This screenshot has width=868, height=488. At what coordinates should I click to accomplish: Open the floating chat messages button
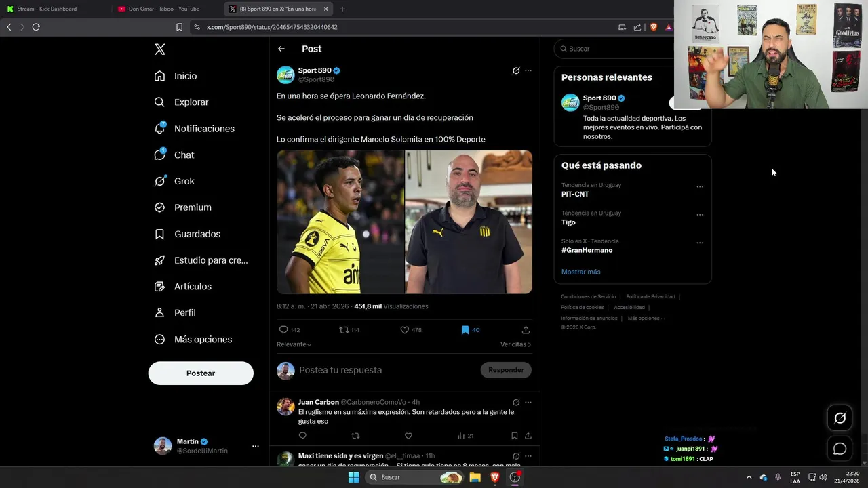coord(840,449)
